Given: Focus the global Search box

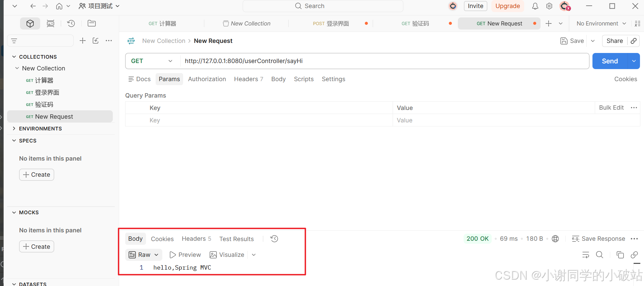Looking at the screenshot, I should coord(323,6).
